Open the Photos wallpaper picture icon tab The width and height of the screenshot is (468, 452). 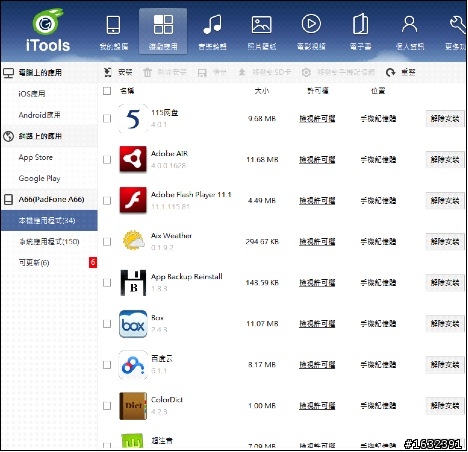click(262, 32)
